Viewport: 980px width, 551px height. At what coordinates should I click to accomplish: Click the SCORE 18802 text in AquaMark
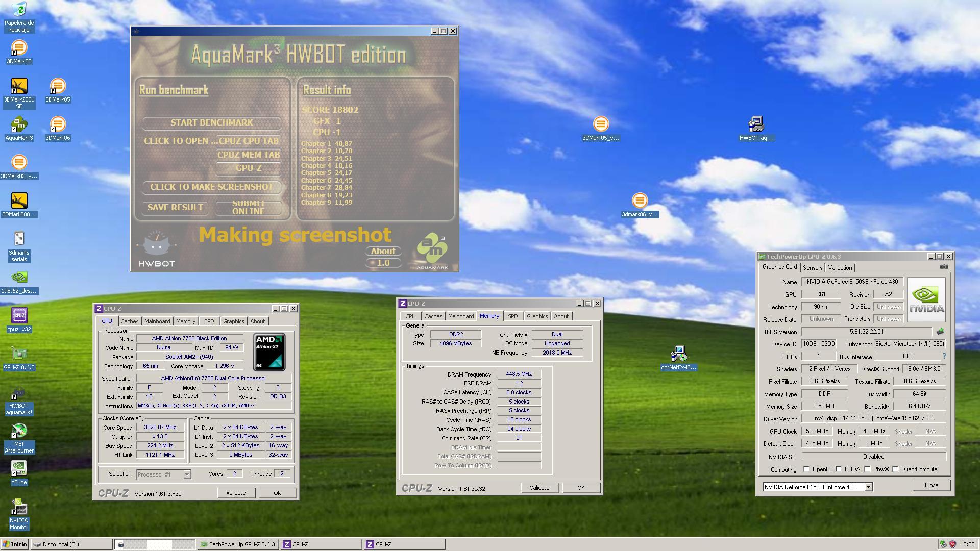330,110
